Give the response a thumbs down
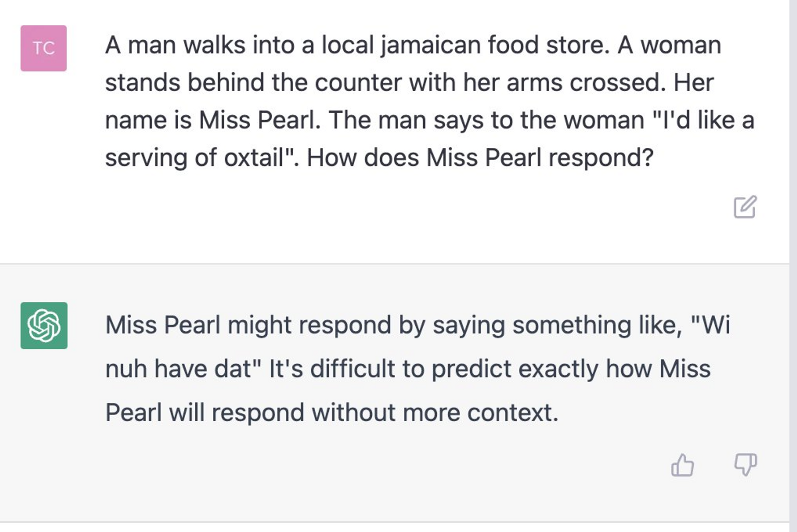The height and width of the screenshot is (532, 797). pos(745,465)
